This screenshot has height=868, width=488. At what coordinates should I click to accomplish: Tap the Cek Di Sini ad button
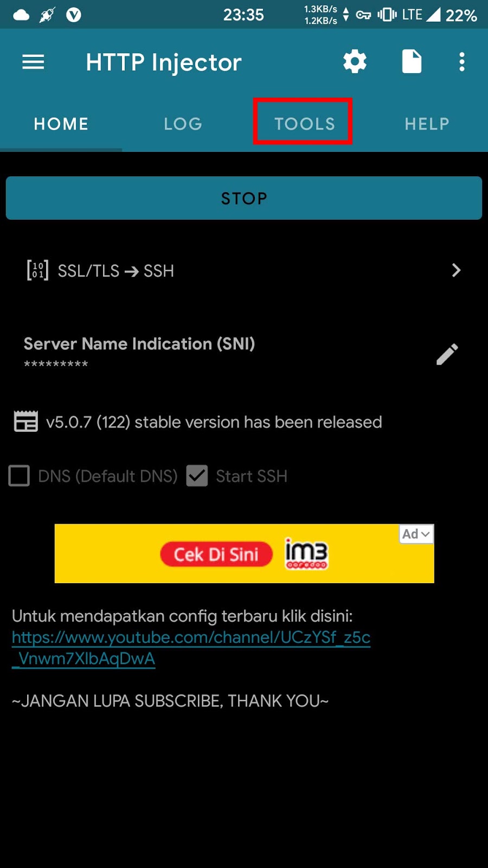(216, 554)
